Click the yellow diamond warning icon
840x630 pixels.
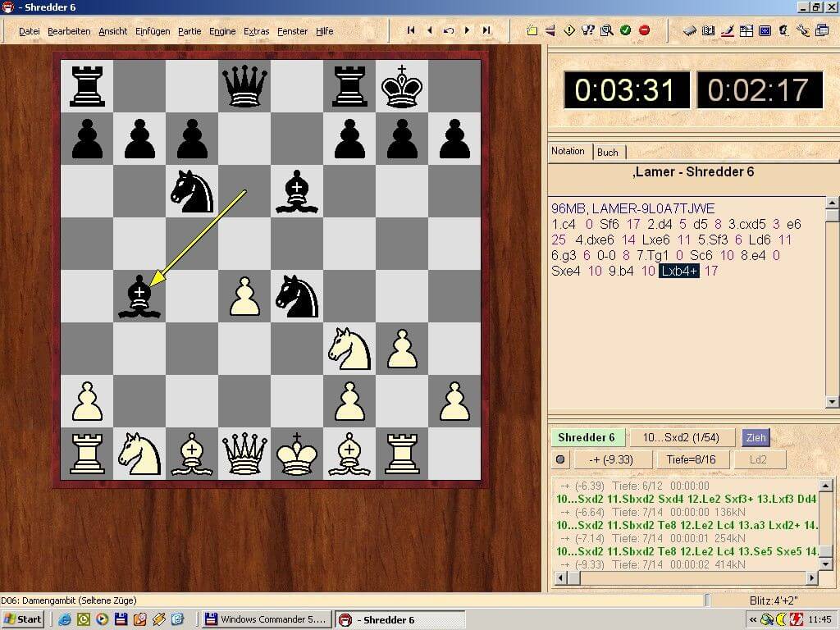tap(569, 30)
